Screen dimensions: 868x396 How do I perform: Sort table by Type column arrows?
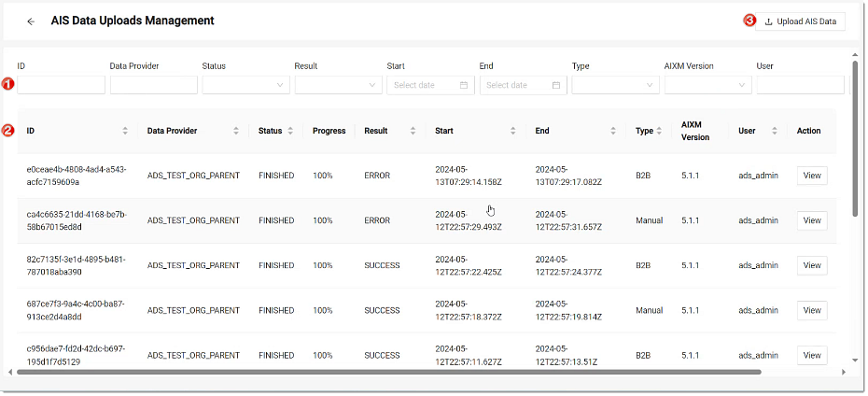659,132
